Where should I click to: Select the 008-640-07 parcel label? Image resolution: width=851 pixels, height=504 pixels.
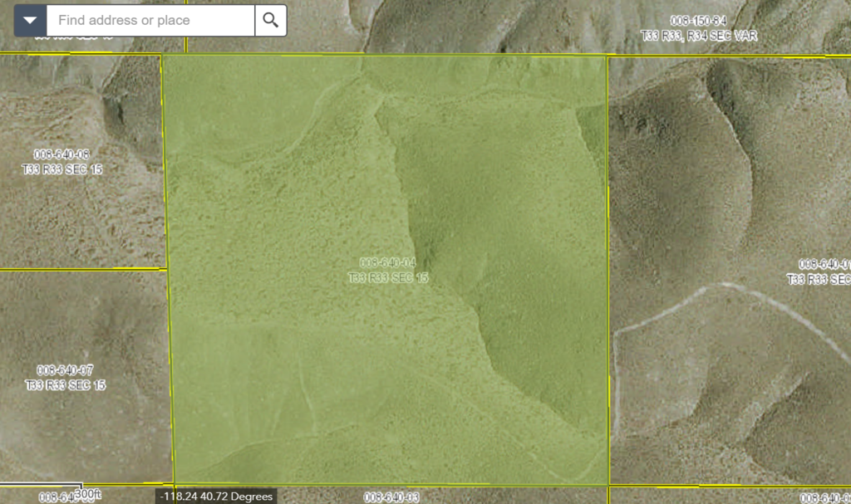(64, 377)
